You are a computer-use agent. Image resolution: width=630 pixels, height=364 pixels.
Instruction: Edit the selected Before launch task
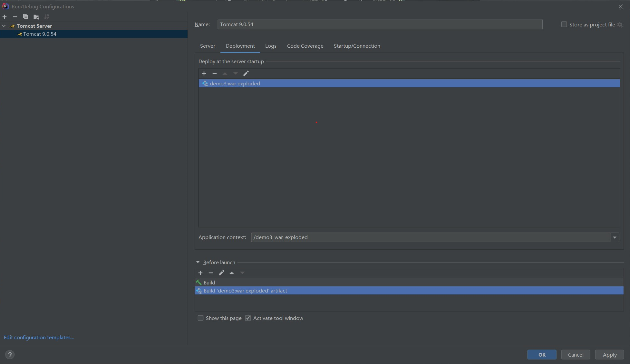[x=221, y=273]
